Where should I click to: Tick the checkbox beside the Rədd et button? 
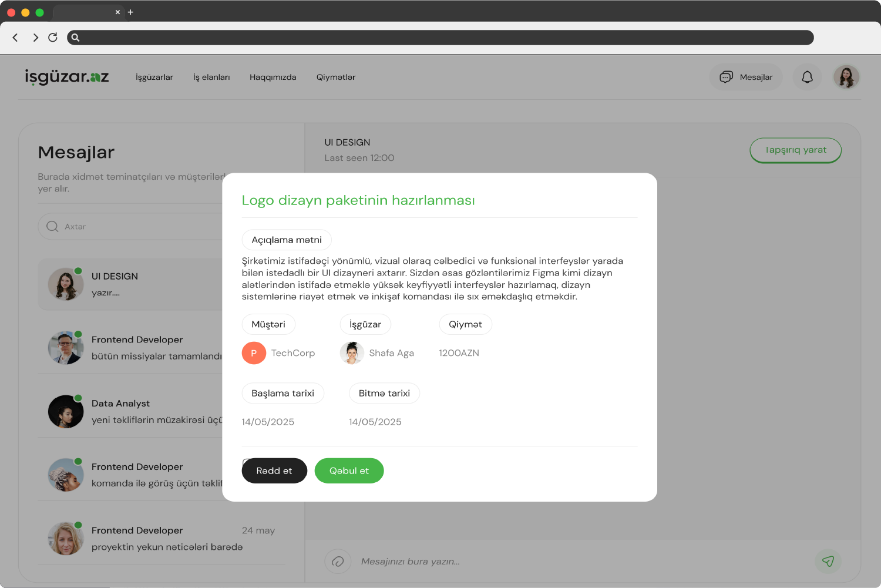coord(247,463)
